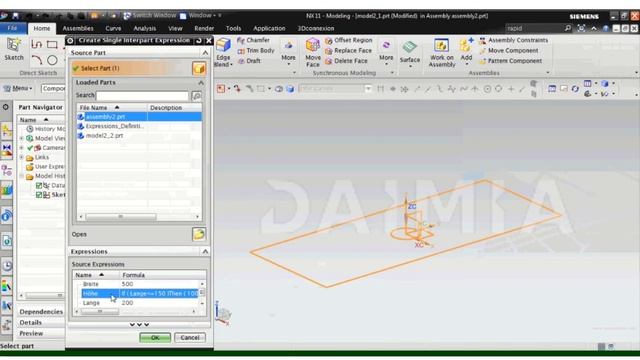Screen dimensions: 640x360
Task: Switch to the Curve tab
Action: click(113, 28)
